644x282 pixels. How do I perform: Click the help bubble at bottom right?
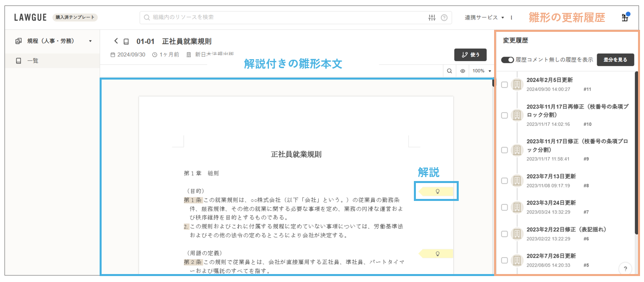(625, 269)
